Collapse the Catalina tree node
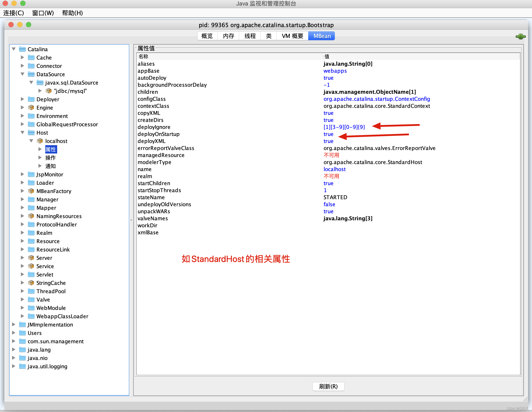Viewport: 532px width, 412px height. click(14, 49)
